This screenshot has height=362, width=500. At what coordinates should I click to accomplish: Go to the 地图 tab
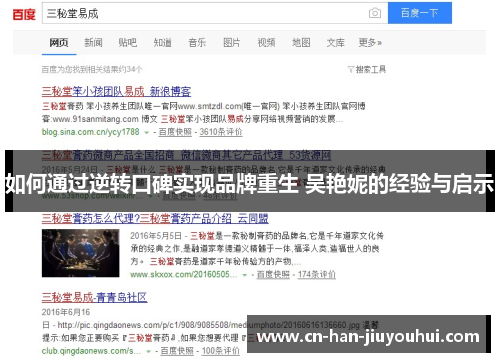[x=301, y=43]
